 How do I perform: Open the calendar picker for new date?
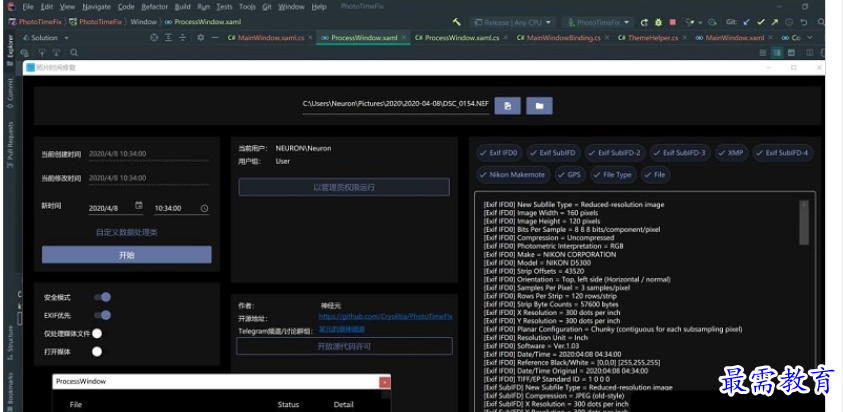(139, 205)
